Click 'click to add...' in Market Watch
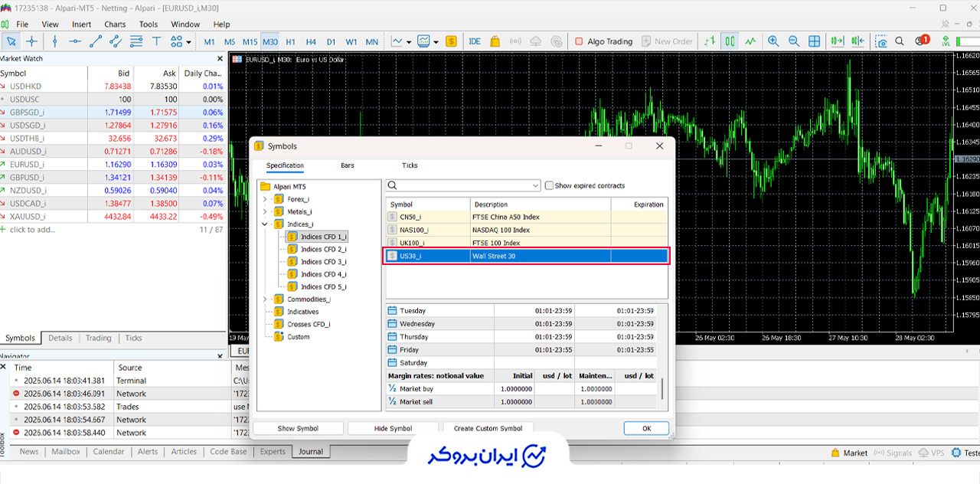980x484 pixels. (33, 230)
